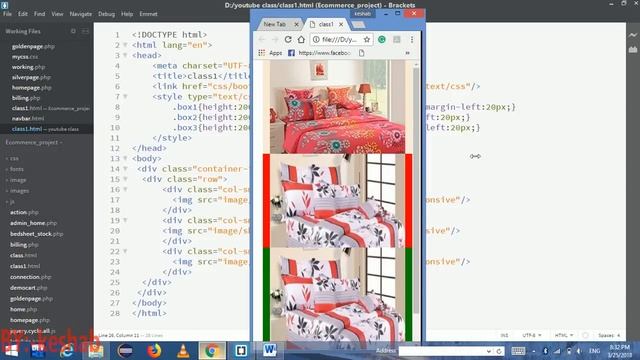This screenshot has height=360, width=640.
Task: Open Working Files gear settings icon
Action: point(73,31)
